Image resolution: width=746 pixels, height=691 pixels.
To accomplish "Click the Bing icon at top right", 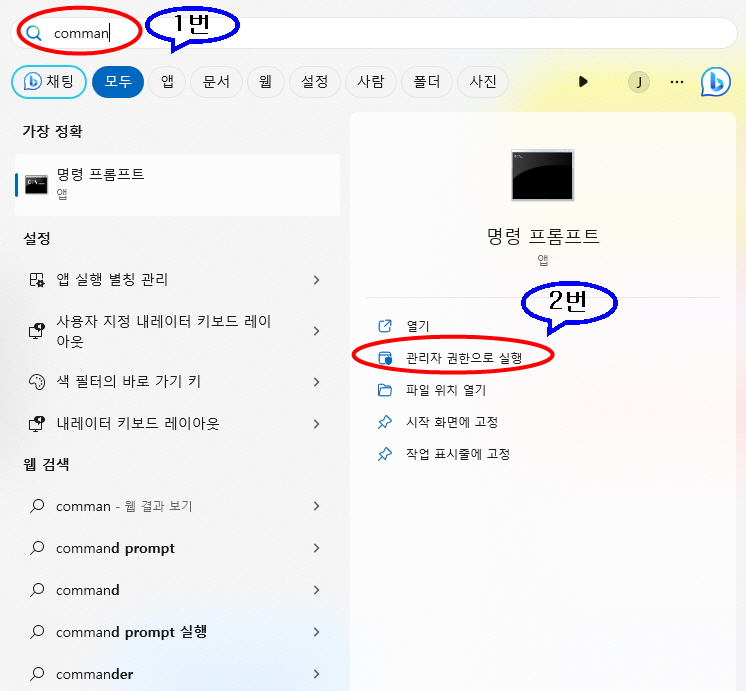I will 716,82.
